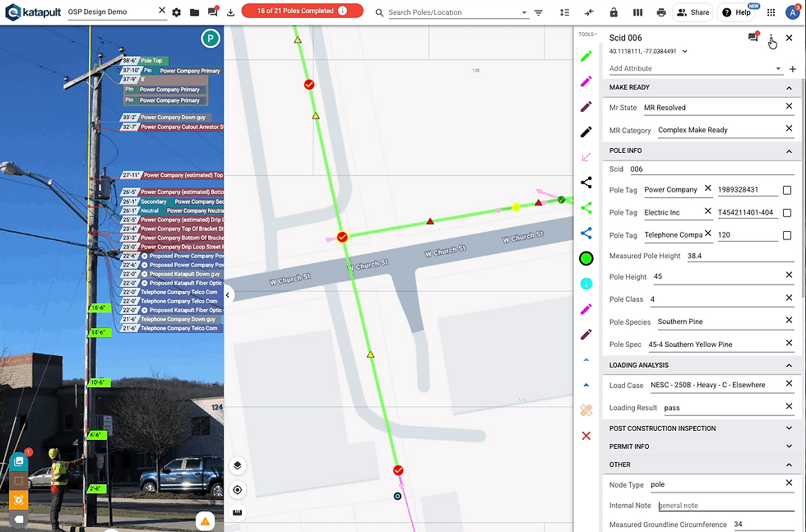Click the Katapult logo

pos(34,12)
